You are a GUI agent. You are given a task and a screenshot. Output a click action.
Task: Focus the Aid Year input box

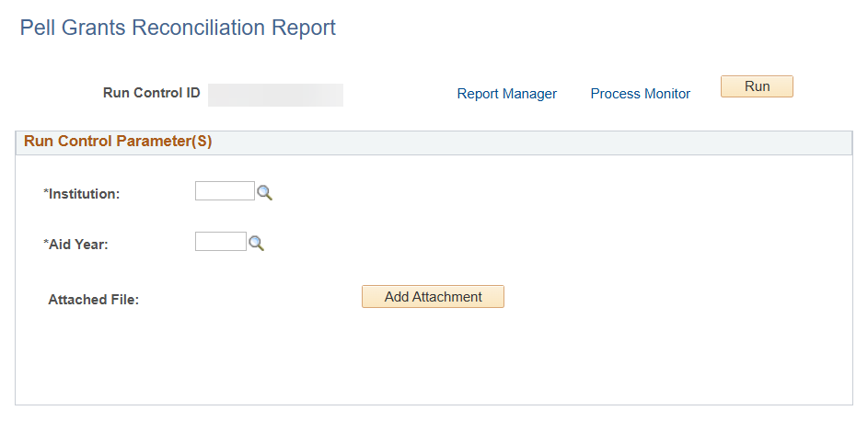point(220,241)
